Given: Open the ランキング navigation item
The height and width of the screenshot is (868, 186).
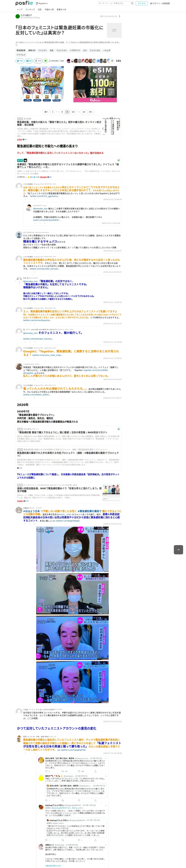Looking at the screenshot, I should pyautogui.click(x=30, y=9).
